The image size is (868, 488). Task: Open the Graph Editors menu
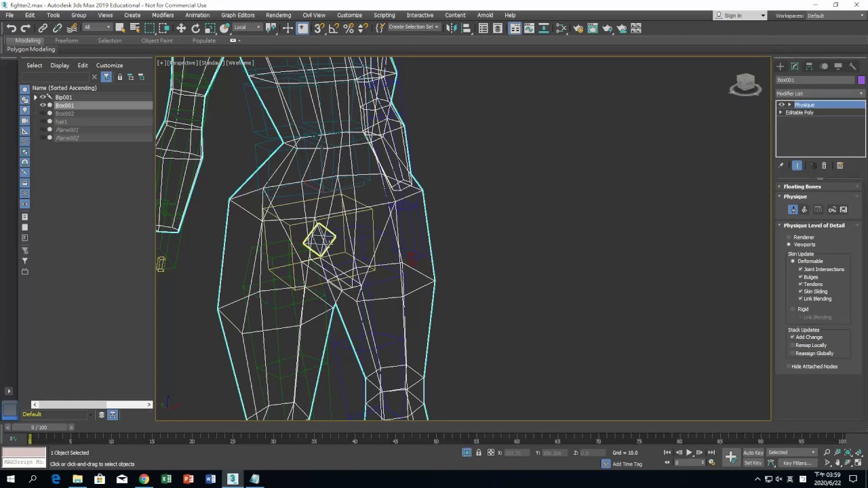[238, 15]
